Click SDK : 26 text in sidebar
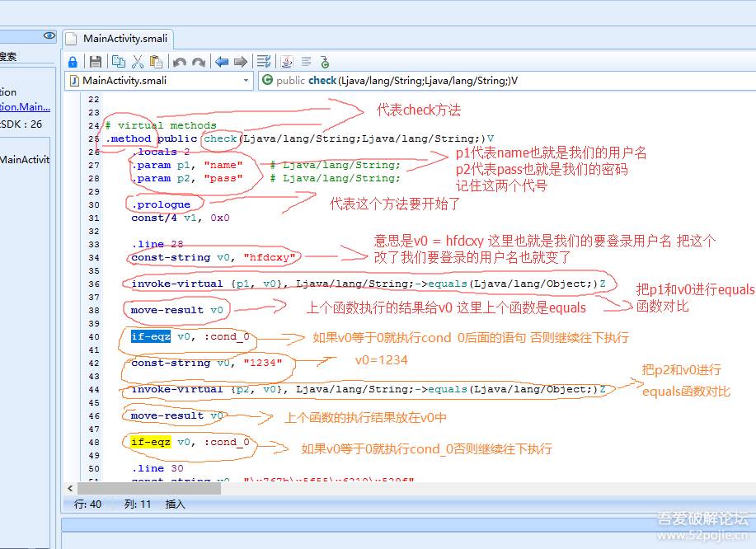This screenshot has width=756, height=549. pos(21,124)
